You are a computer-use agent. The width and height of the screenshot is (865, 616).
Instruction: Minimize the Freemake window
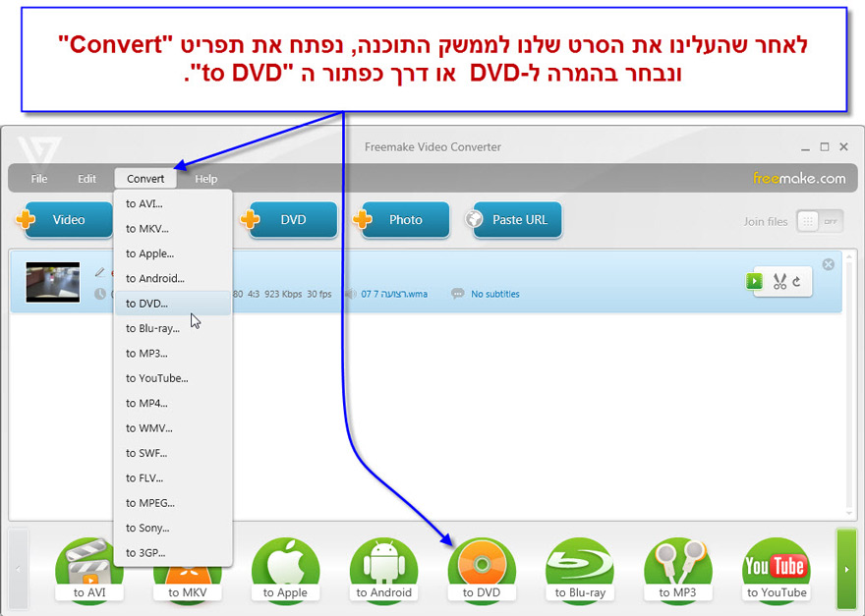[x=805, y=147]
